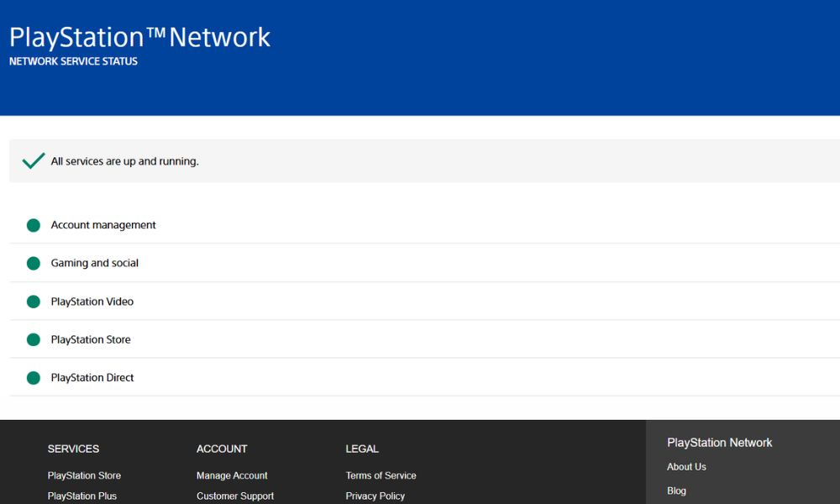Go to the About Us page
This screenshot has width=840, height=504.
(686, 467)
